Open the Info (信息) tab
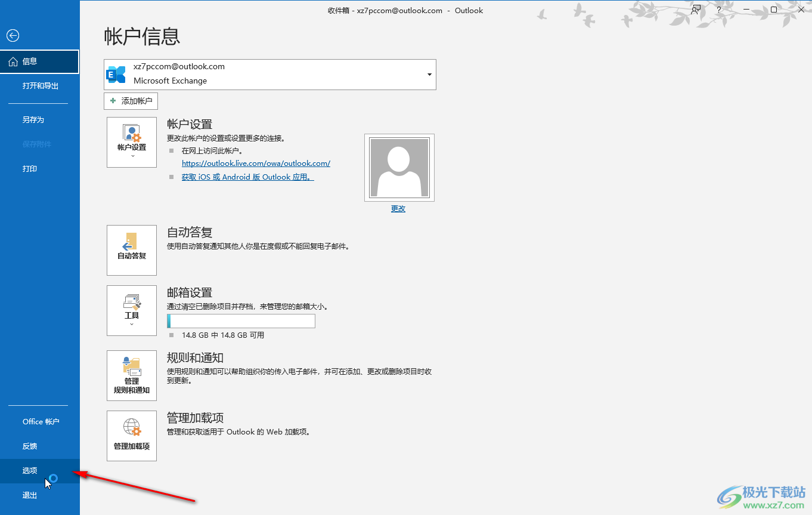Viewport: 812px width, 515px height. (39, 61)
